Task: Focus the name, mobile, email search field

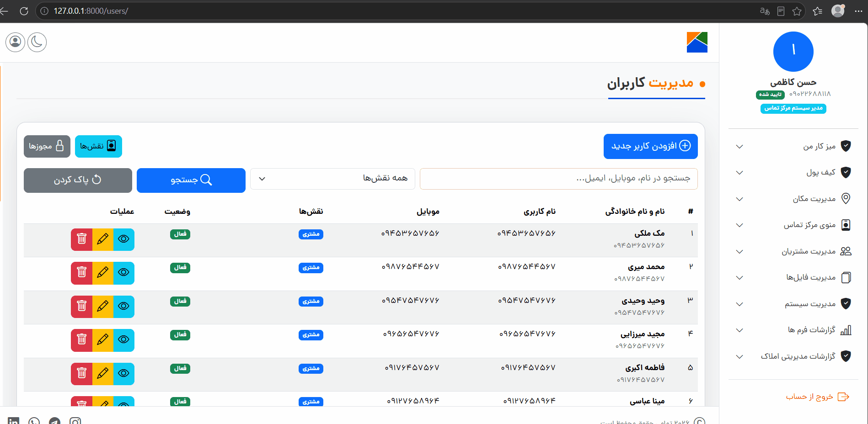Action: pos(558,179)
